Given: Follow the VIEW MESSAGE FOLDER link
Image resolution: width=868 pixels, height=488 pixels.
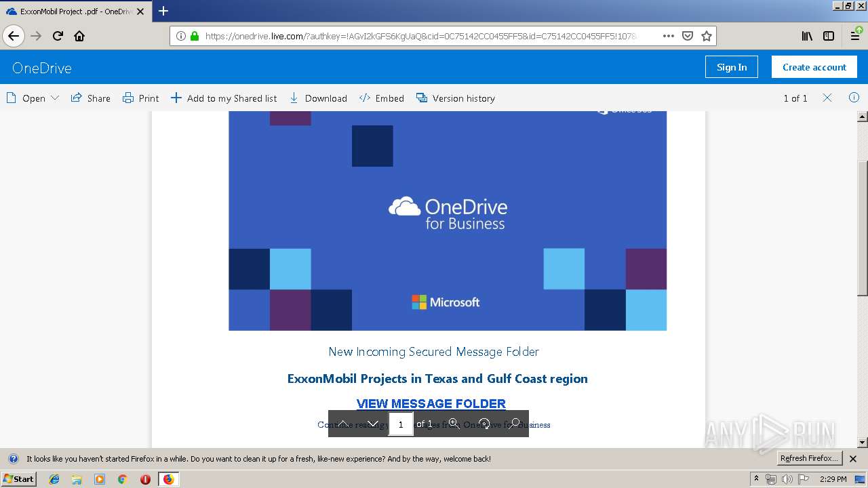Looking at the screenshot, I should pyautogui.click(x=431, y=403).
